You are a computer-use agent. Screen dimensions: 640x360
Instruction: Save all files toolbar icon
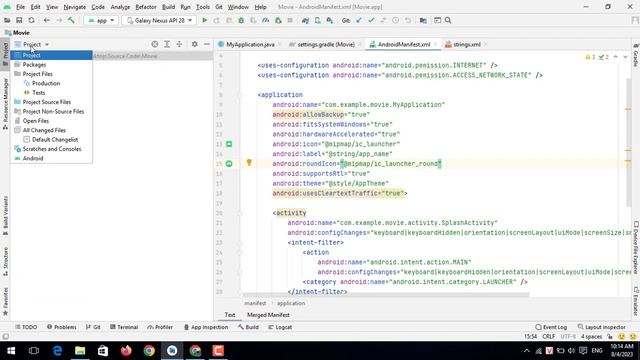pyautogui.click(x=19, y=20)
